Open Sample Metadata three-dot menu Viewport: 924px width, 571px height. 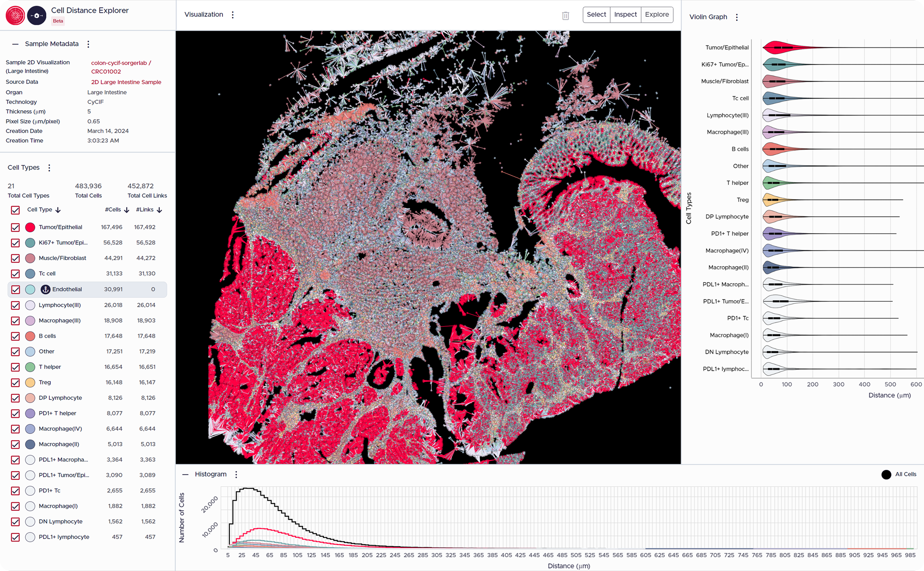click(88, 44)
